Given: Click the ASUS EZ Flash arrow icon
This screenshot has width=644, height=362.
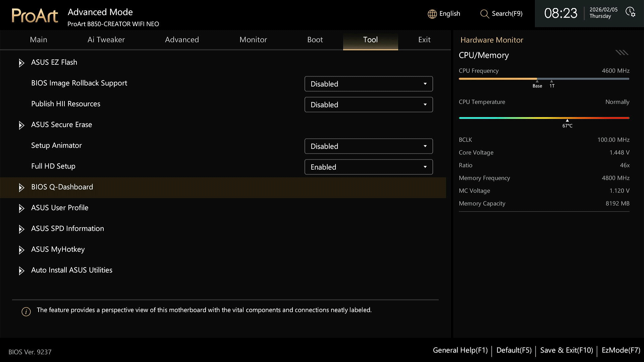Looking at the screenshot, I should coord(21,63).
